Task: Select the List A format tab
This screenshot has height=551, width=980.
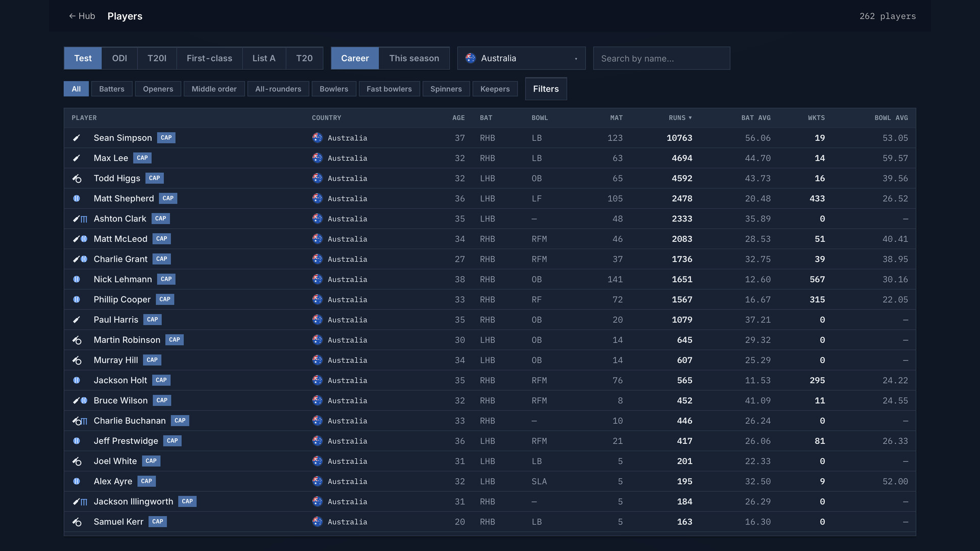Action: click(x=264, y=58)
